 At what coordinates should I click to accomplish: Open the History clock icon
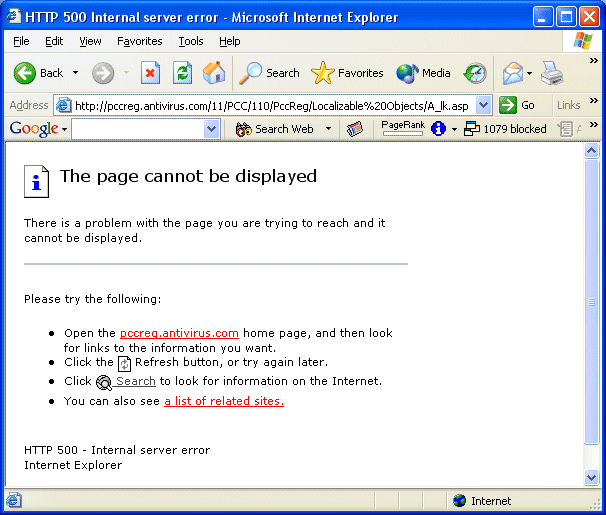pyautogui.click(x=475, y=73)
